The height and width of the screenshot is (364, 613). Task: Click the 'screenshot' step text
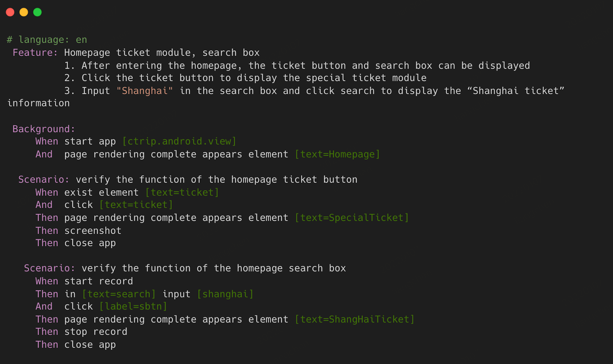pyautogui.click(x=93, y=230)
